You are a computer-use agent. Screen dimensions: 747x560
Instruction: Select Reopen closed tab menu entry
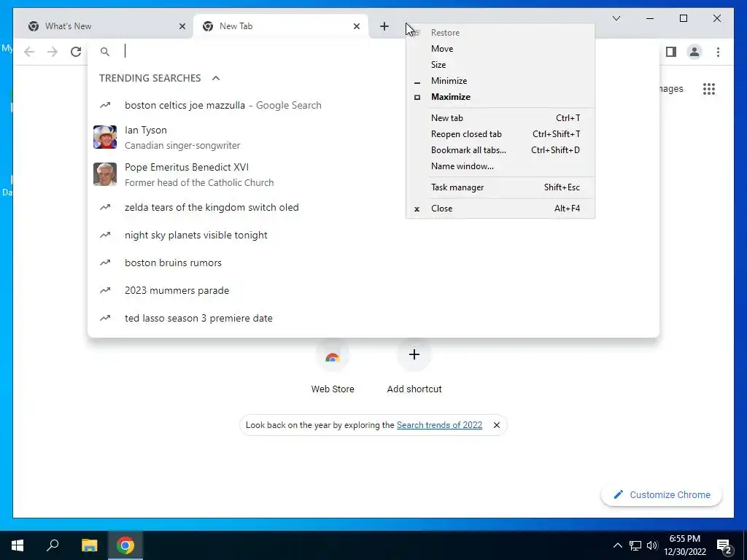coord(500,134)
